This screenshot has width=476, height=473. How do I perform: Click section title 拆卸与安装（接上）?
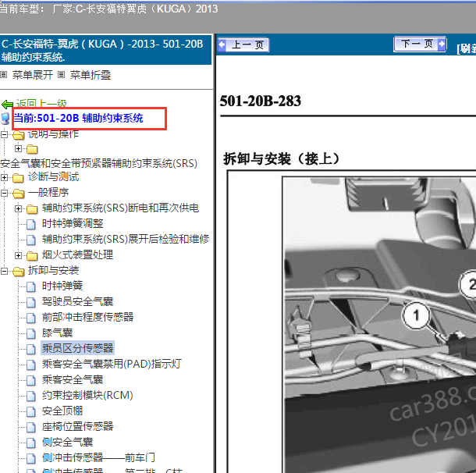(281, 159)
